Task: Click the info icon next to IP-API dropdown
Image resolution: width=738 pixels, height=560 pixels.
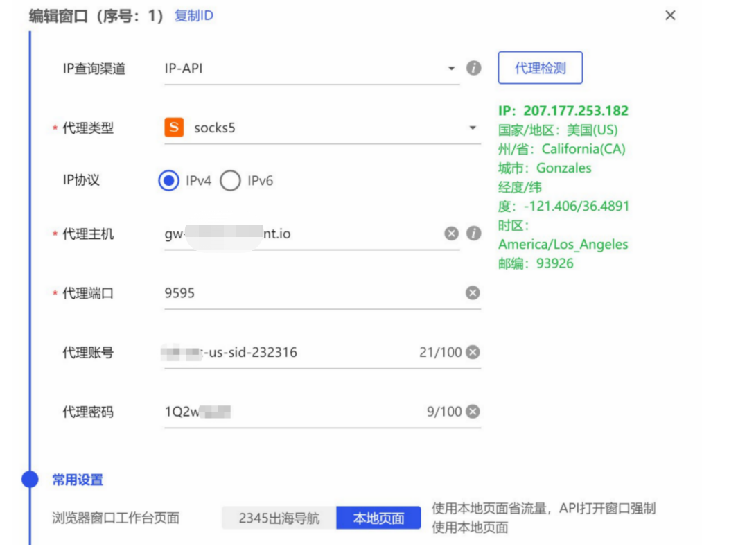Action: [x=473, y=68]
